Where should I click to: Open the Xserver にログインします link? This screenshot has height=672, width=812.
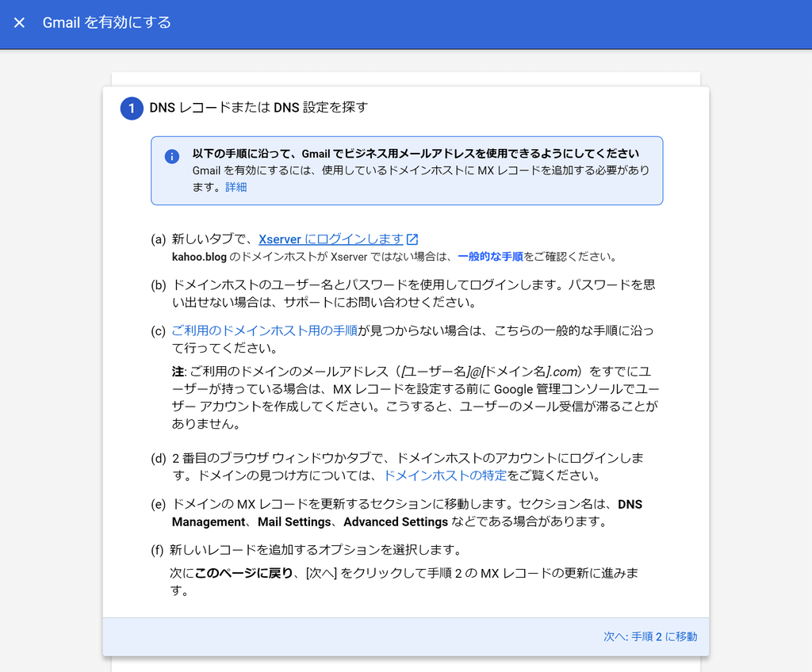331,239
